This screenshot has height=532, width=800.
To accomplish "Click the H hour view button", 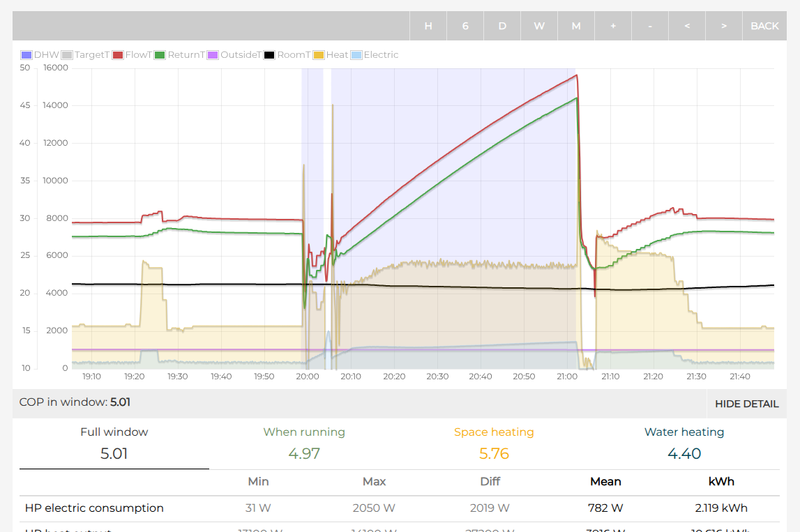I will click(x=428, y=26).
